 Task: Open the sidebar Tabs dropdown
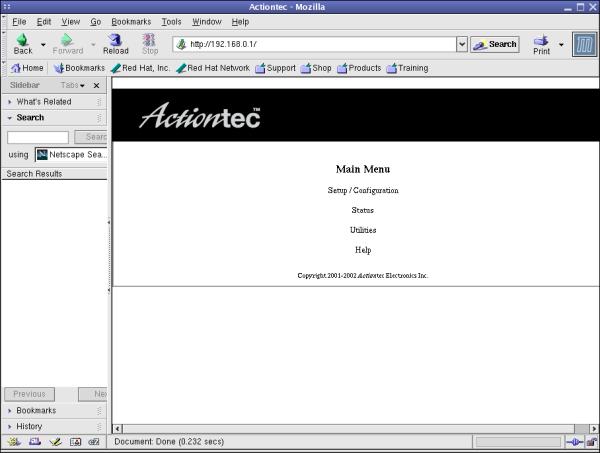click(x=72, y=85)
